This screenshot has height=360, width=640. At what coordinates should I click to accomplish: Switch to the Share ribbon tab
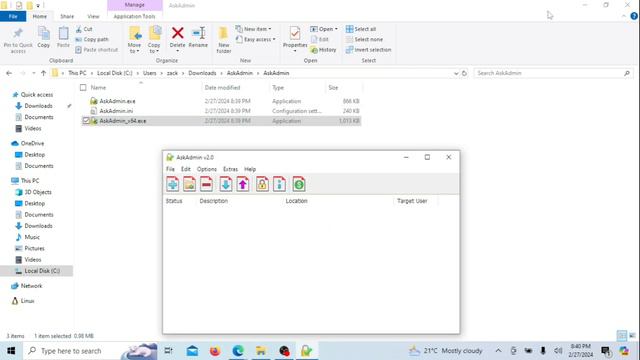click(x=67, y=16)
